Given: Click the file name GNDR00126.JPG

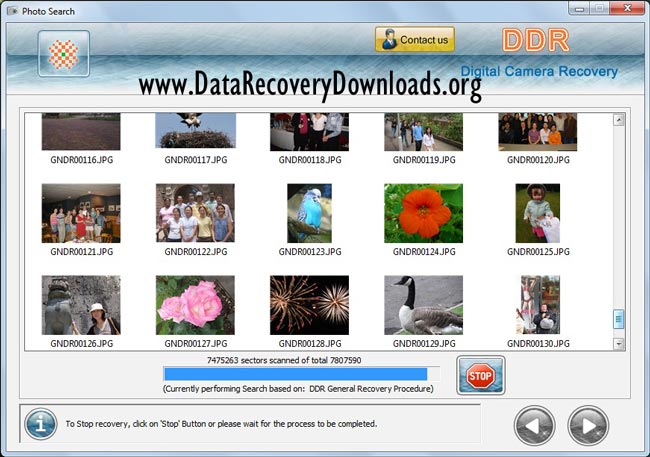Looking at the screenshot, I should click(x=82, y=344).
